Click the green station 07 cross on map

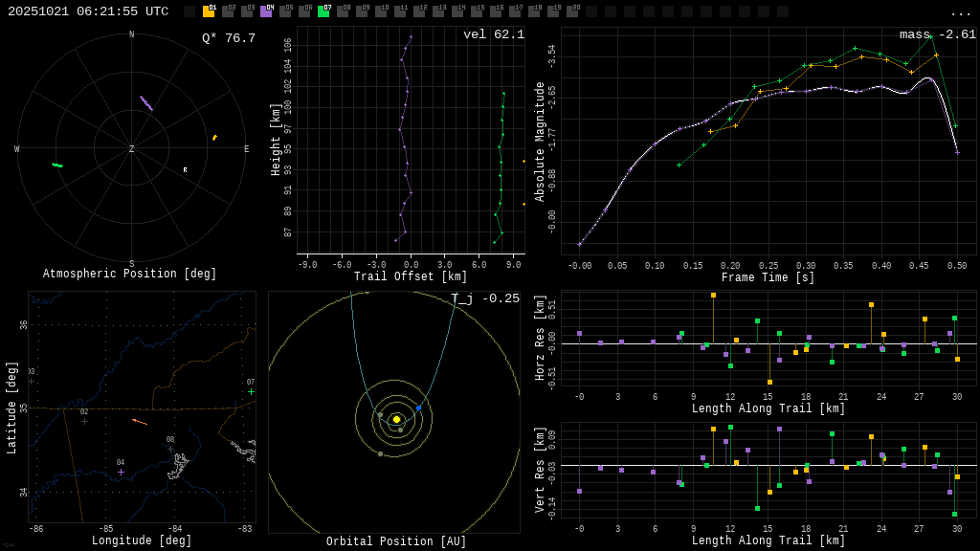pos(252,391)
